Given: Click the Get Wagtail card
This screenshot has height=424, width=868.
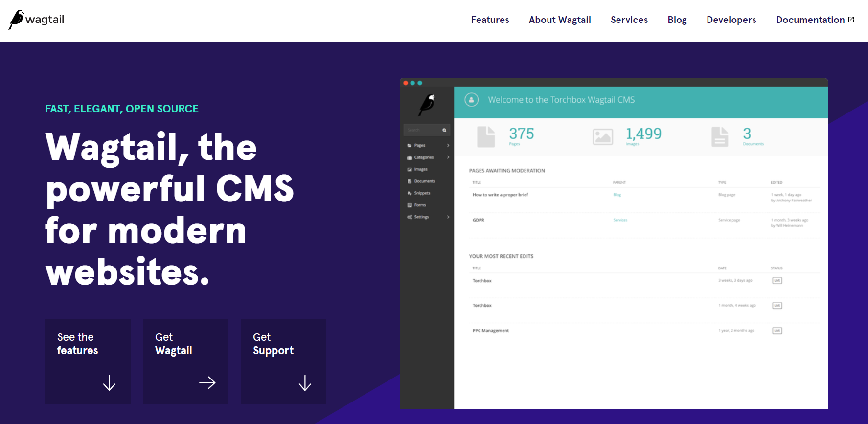Looking at the screenshot, I should click(x=185, y=361).
